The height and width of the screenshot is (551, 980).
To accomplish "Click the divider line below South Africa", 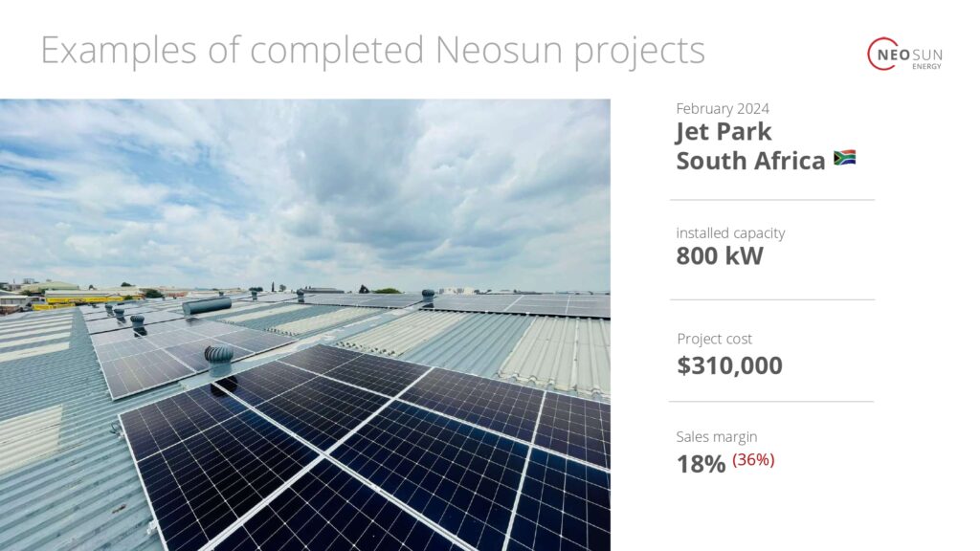I will (772, 200).
